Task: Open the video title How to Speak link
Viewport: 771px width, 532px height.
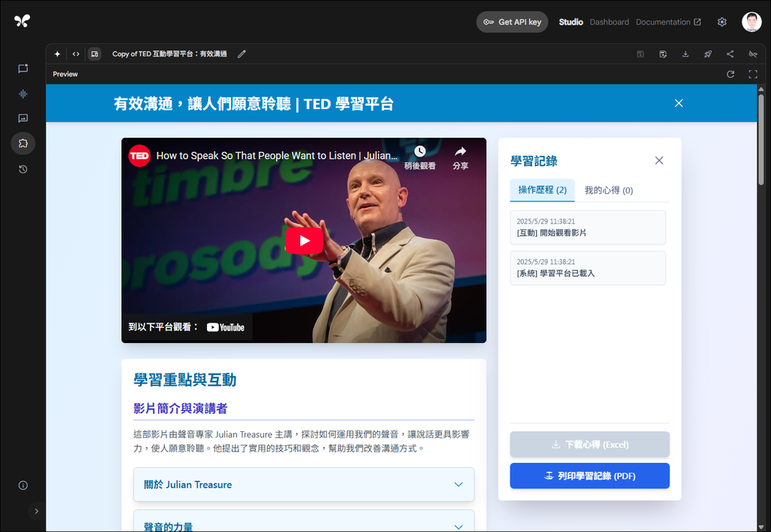Action: [x=277, y=156]
